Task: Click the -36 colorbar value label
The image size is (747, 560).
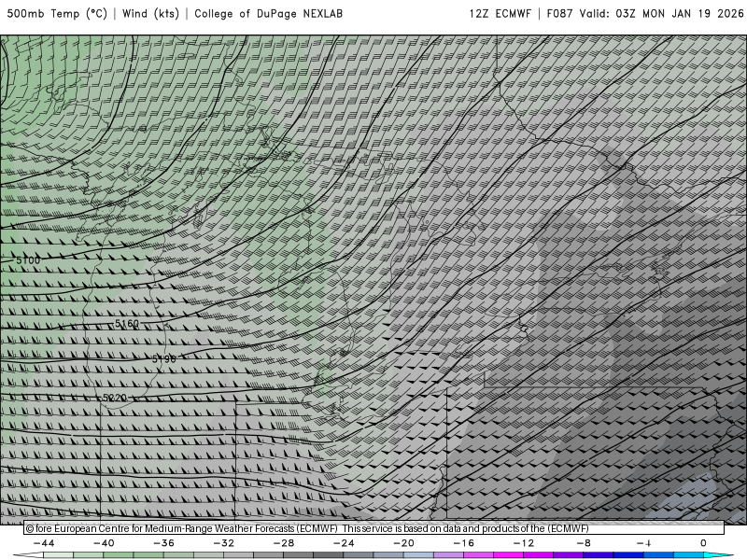Action: 164,543
